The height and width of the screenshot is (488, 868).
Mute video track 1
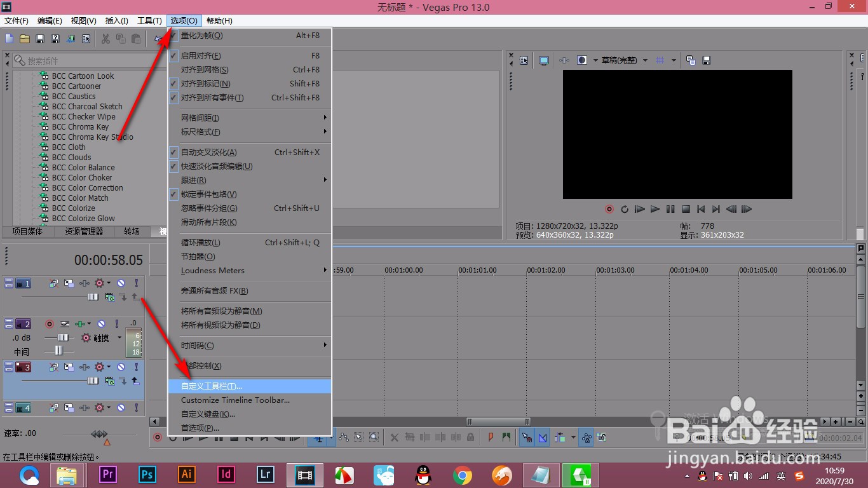(x=121, y=283)
